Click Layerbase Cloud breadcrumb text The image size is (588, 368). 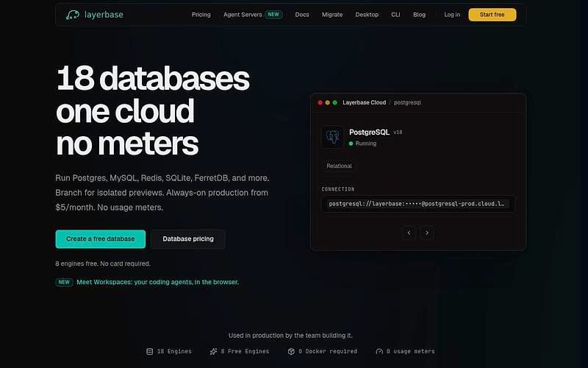pyautogui.click(x=364, y=102)
